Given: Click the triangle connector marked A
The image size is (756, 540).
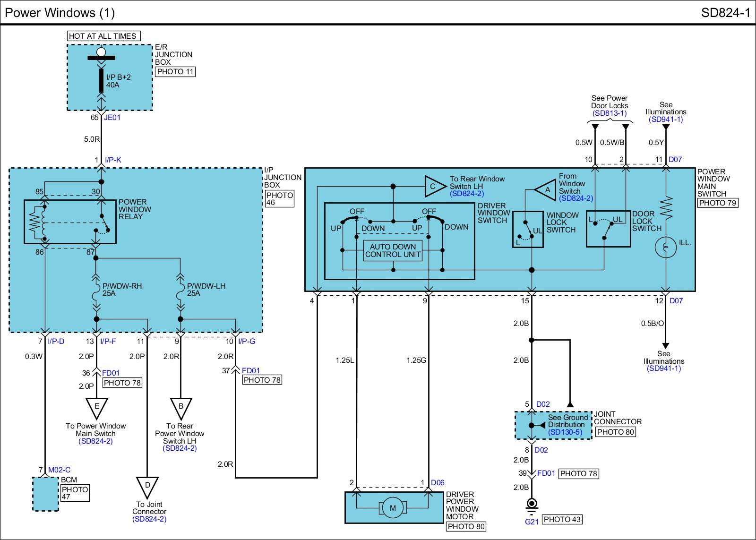Looking at the screenshot, I should tap(547, 190).
